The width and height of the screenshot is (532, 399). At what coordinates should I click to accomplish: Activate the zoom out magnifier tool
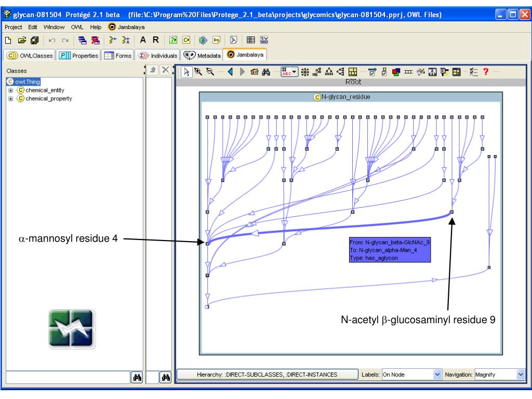tap(210, 72)
